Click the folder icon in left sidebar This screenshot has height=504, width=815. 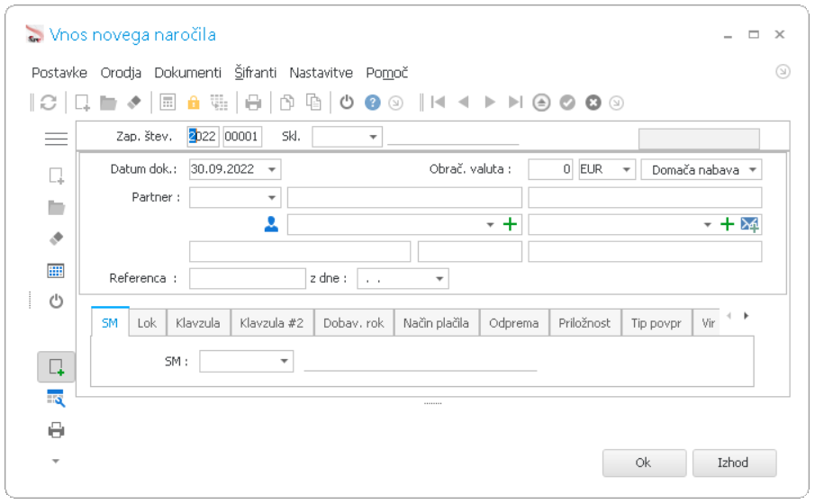[x=56, y=208]
